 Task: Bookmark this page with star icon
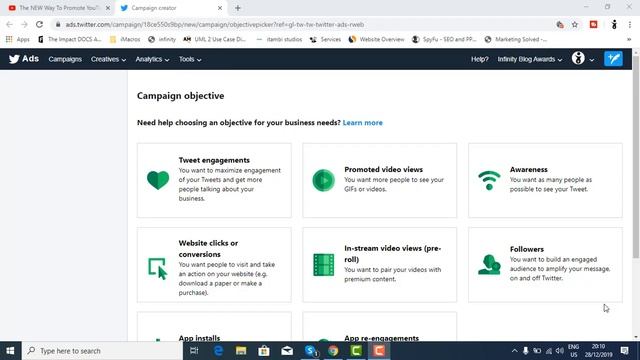575,24
